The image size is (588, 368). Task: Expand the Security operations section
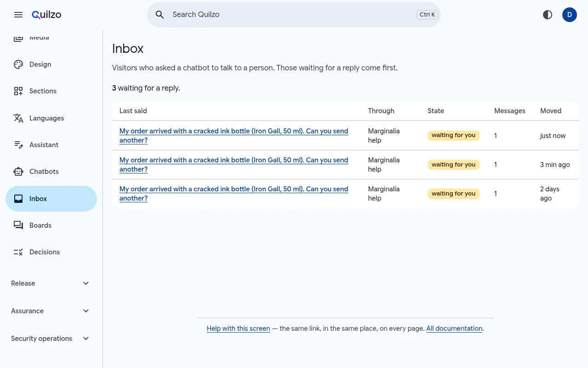[51, 339]
